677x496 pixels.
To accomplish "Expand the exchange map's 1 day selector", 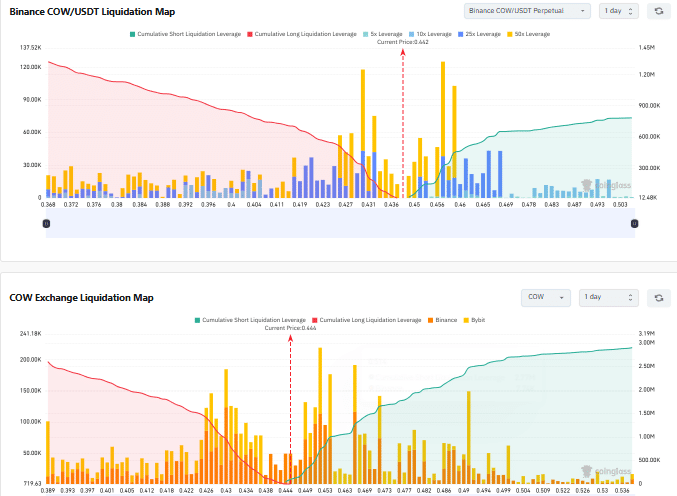I will 609,297.
